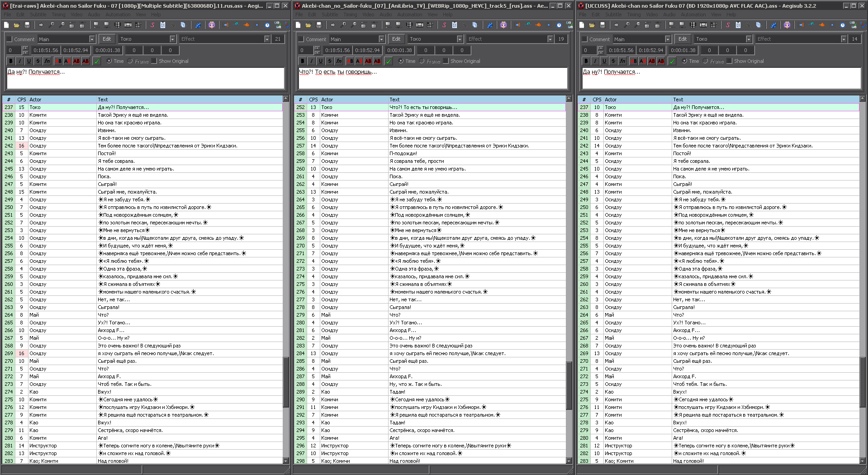This screenshot has width=868, height=475.
Task: Expand Main style dropdown in UCCUSS window
Action: pyautogui.click(x=668, y=39)
